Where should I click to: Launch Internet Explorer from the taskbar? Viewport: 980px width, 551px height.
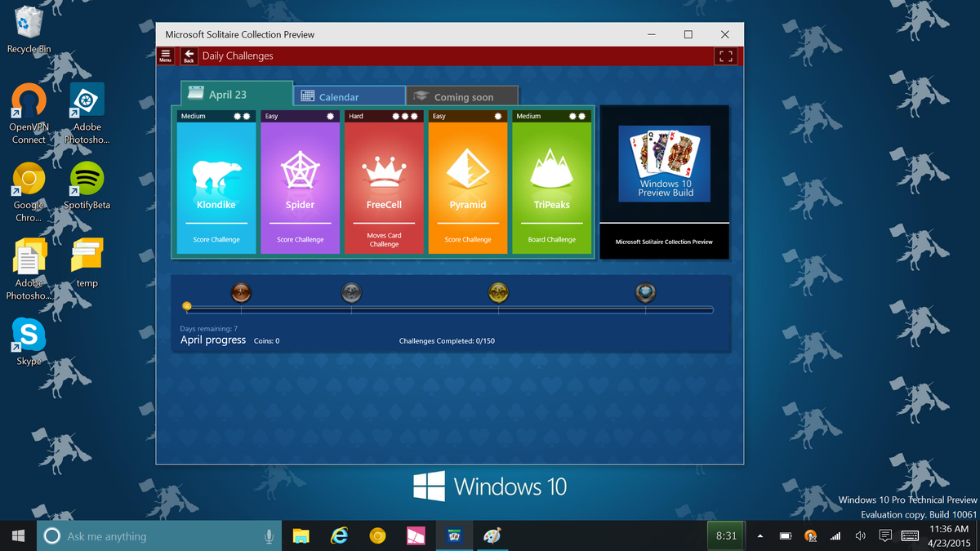(339, 536)
